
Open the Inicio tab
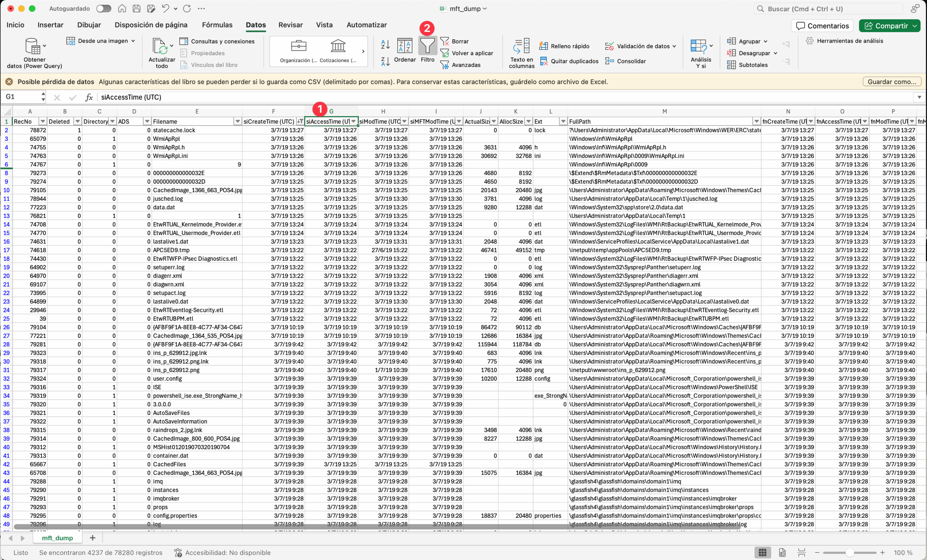[x=16, y=25]
